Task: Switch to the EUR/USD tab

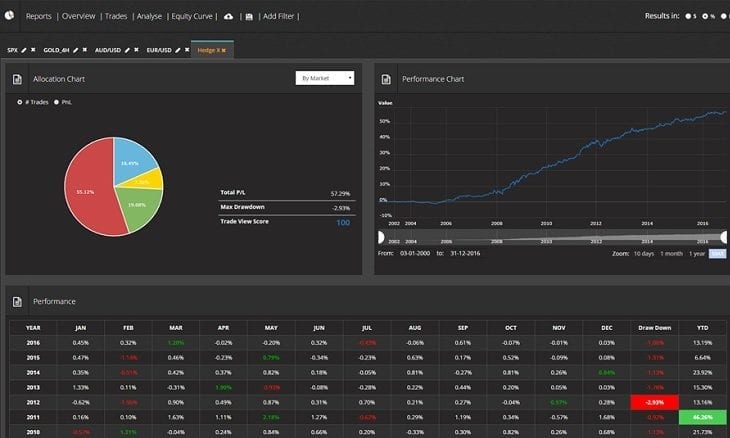Action: point(160,49)
